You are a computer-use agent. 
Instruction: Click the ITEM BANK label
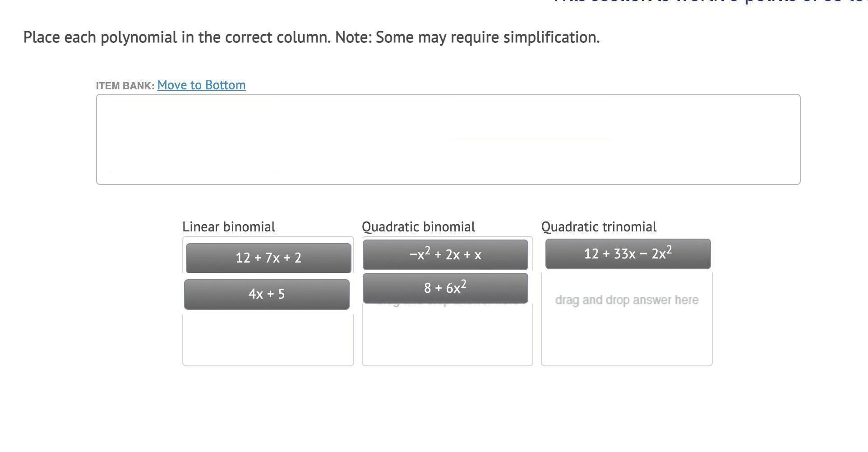[x=125, y=86]
